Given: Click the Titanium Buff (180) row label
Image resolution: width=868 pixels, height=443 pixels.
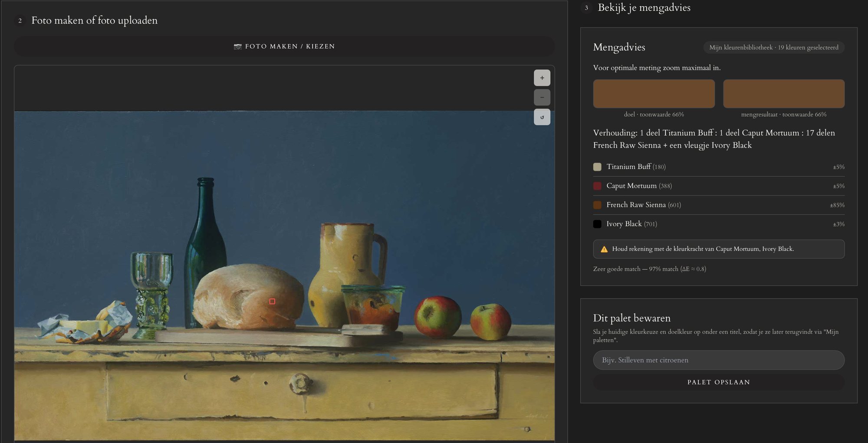Looking at the screenshot, I should click(636, 167).
